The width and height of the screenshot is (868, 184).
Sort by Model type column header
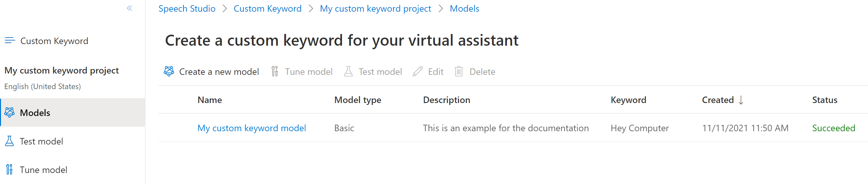358,100
